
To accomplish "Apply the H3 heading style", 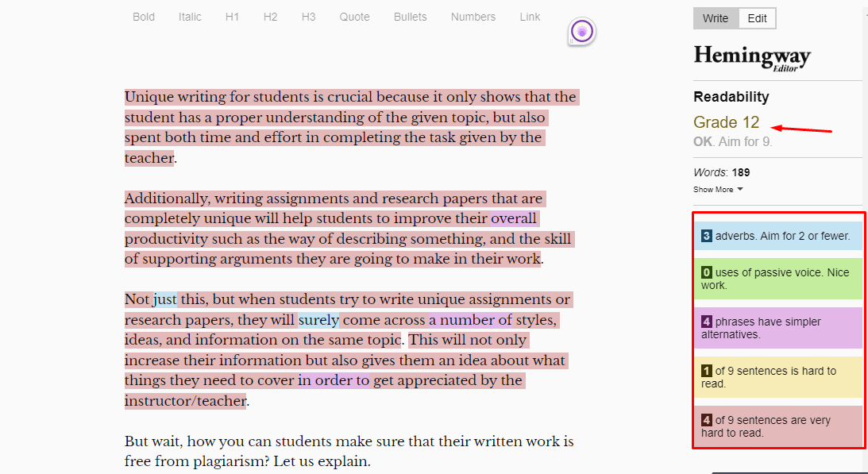I will (308, 17).
